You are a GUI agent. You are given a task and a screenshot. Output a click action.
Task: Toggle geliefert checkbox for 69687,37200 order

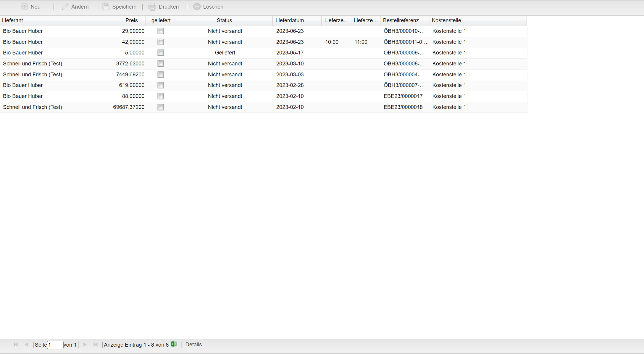coord(161,107)
